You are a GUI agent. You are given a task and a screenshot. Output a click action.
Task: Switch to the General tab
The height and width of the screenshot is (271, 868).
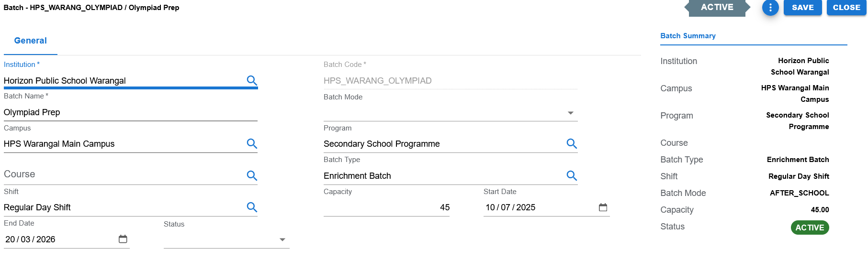pyautogui.click(x=31, y=41)
